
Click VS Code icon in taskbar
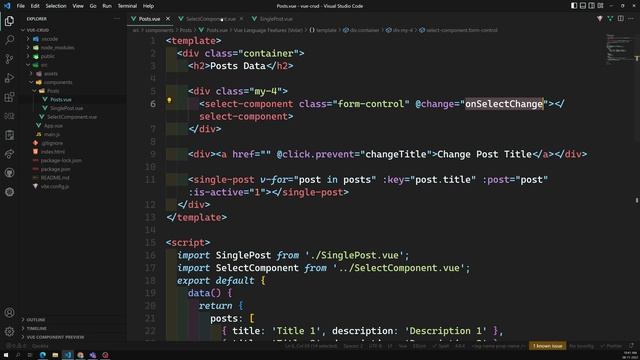pos(68,355)
